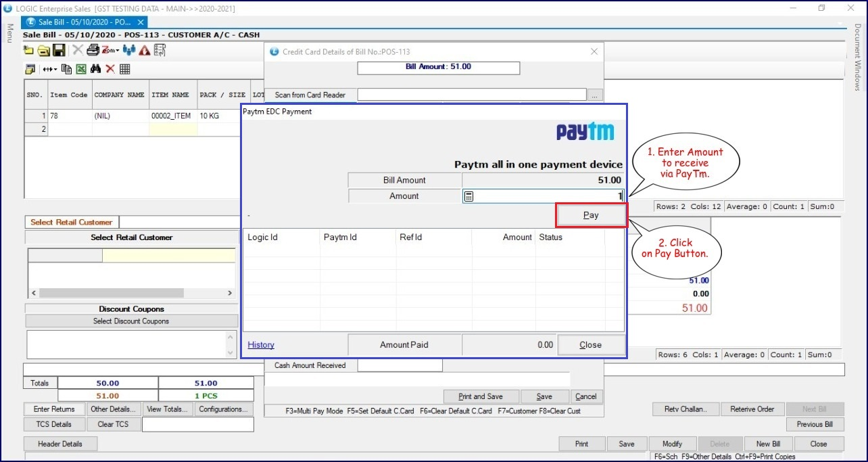The height and width of the screenshot is (462, 868).
Task: Click the View Totals button
Action: click(x=168, y=409)
